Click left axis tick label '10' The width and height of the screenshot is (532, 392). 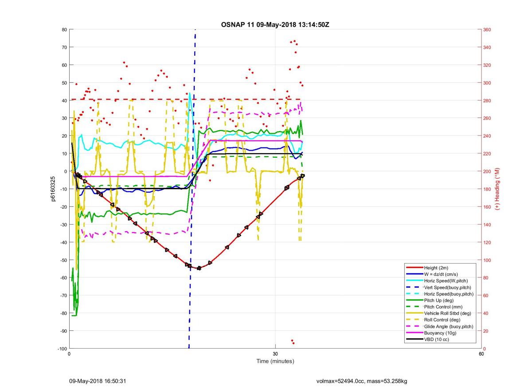[64, 154]
